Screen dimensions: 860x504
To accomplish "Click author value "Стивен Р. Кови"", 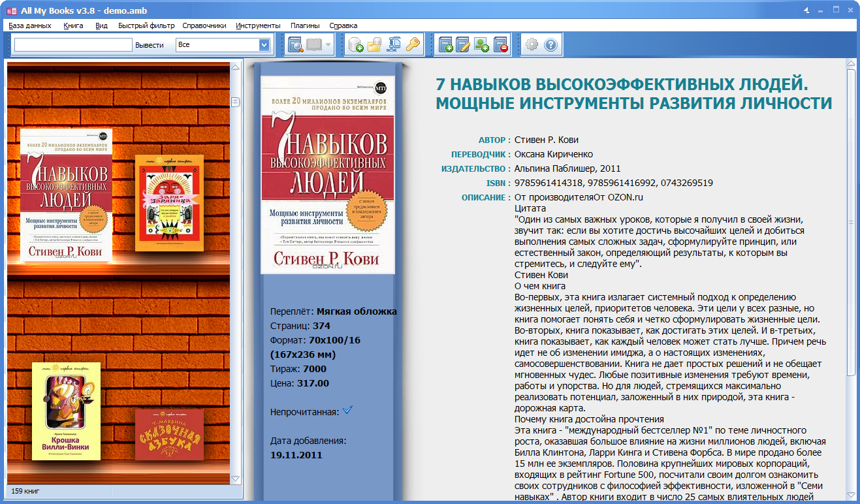I will coord(547,140).
